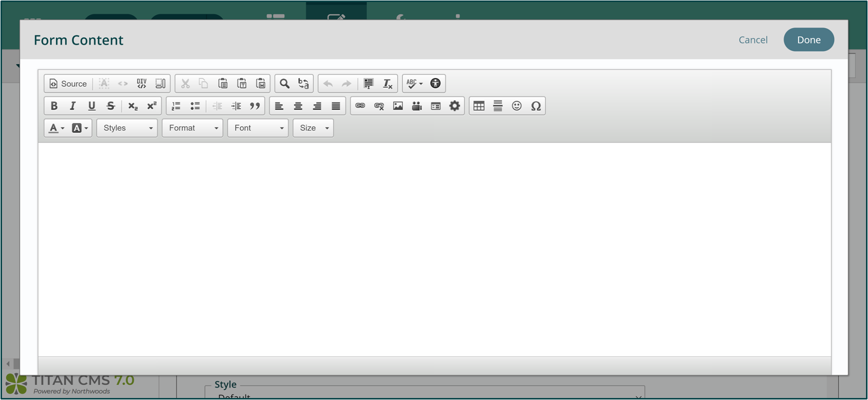Screen dimensions: 868x400
Task: Click the Done button
Action: (808, 39)
